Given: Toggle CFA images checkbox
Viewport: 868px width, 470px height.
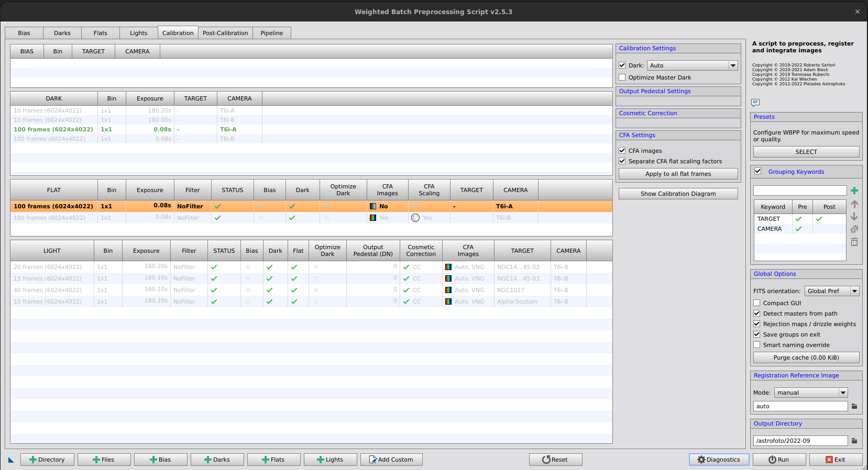Looking at the screenshot, I should tap(622, 151).
